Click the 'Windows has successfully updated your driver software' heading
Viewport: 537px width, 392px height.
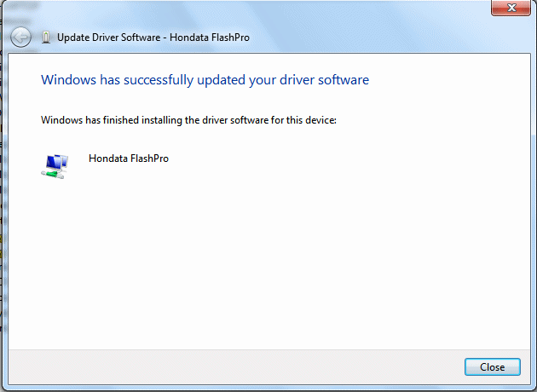click(x=205, y=80)
